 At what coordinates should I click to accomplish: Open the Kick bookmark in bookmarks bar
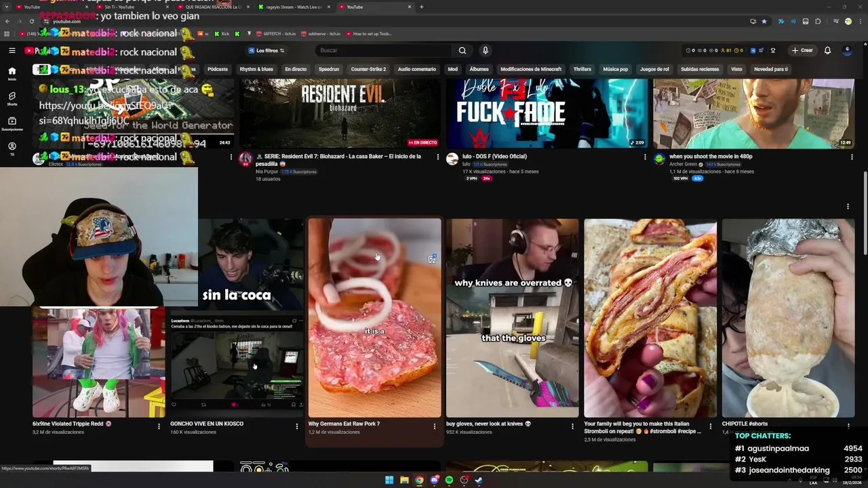click(x=222, y=34)
